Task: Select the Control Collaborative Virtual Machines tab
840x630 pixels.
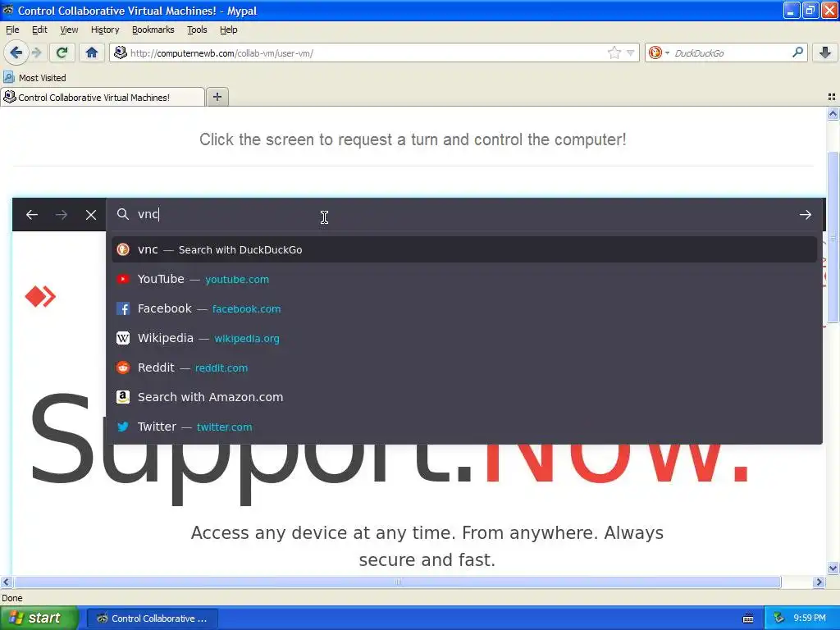Action: click(103, 97)
